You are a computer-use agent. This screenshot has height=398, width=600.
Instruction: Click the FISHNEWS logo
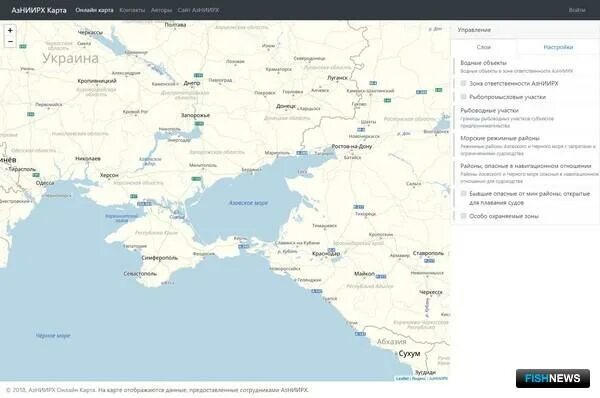(553, 378)
